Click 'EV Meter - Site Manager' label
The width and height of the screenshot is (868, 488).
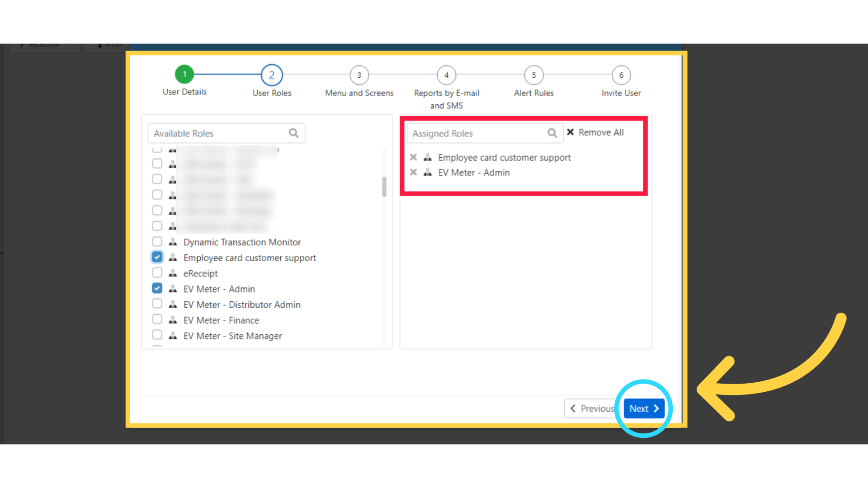point(232,336)
